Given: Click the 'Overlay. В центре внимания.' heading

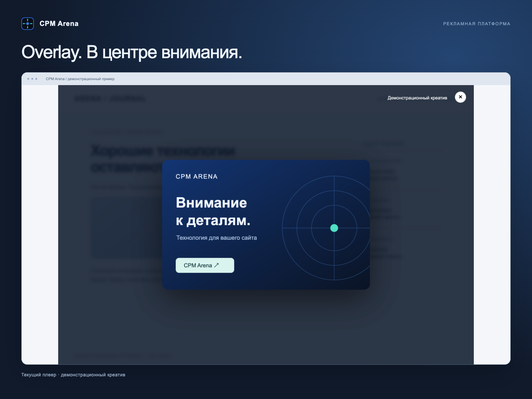Looking at the screenshot, I should [x=132, y=52].
